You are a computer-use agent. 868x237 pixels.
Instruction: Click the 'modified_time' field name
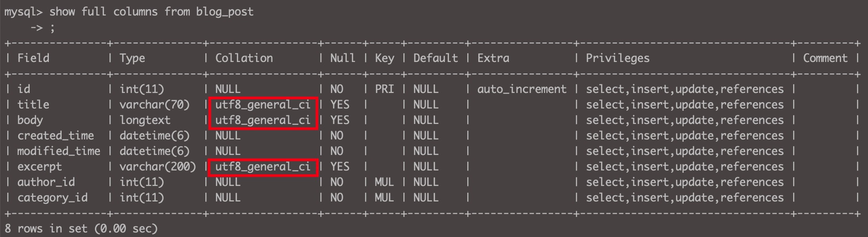tap(58, 151)
